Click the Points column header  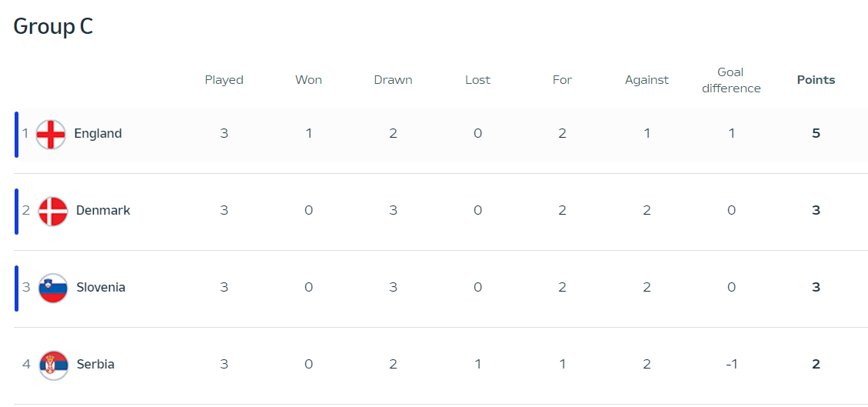click(816, 80)
